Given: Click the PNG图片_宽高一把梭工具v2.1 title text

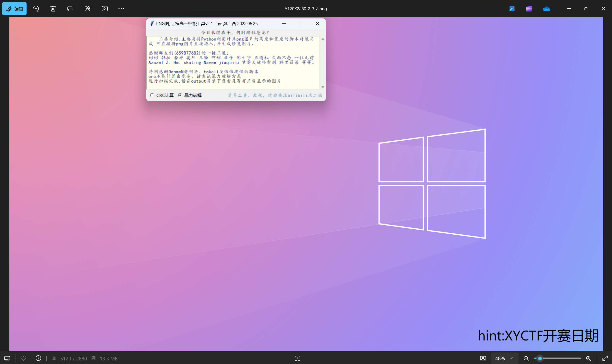Looking at the screenshot, I should tap(184, 23).
